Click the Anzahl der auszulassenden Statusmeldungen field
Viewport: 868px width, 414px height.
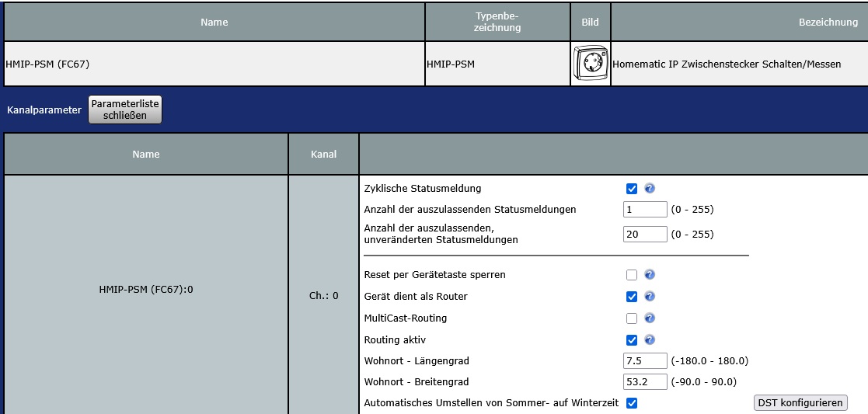coord(645,210)
